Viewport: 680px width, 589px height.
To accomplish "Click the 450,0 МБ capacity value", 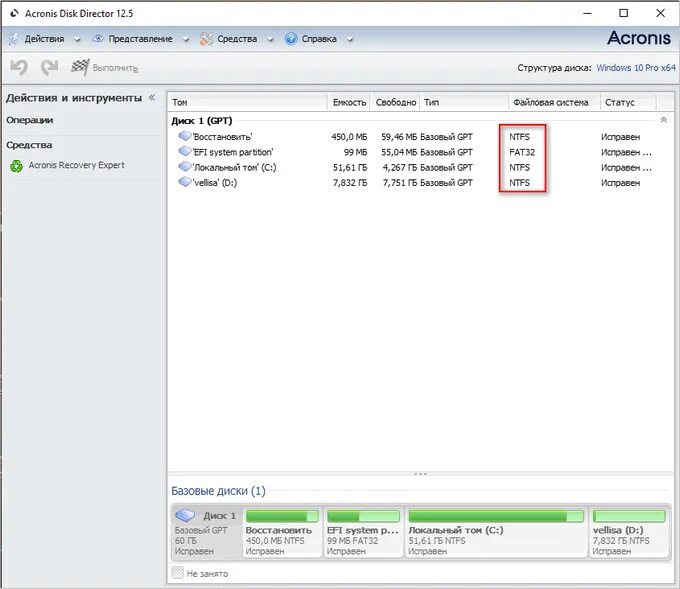I will pos(349,137).
